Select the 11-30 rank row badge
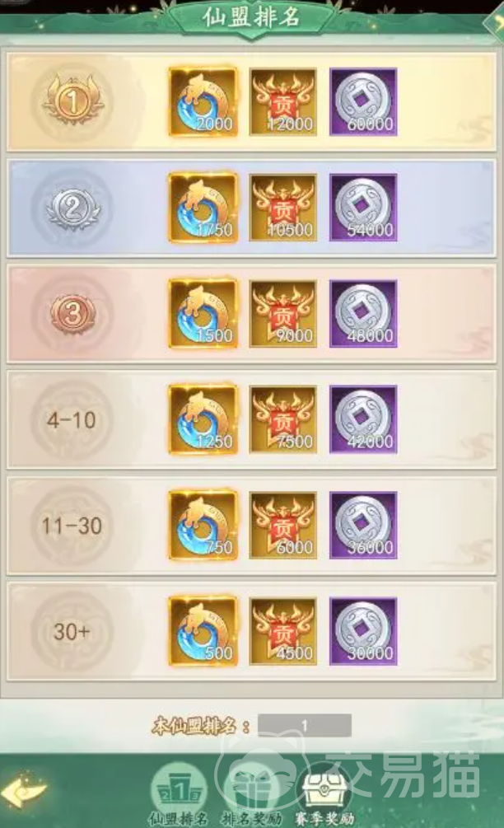 (x=72, y=526)
